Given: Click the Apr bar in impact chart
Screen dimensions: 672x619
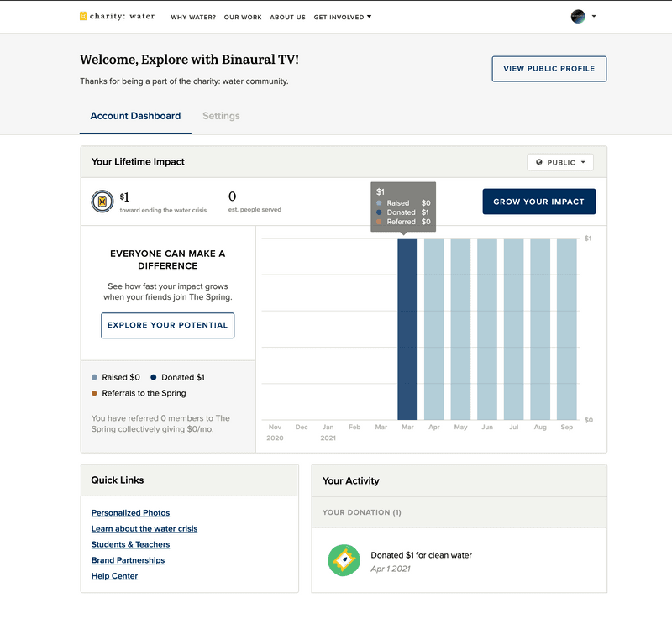Looking at the screenshot, I should (434, 329).
